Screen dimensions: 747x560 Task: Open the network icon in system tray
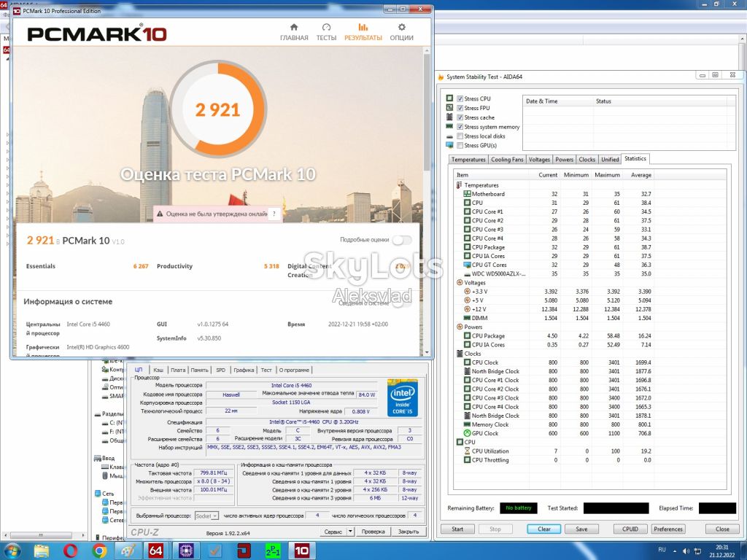(697, 551)
